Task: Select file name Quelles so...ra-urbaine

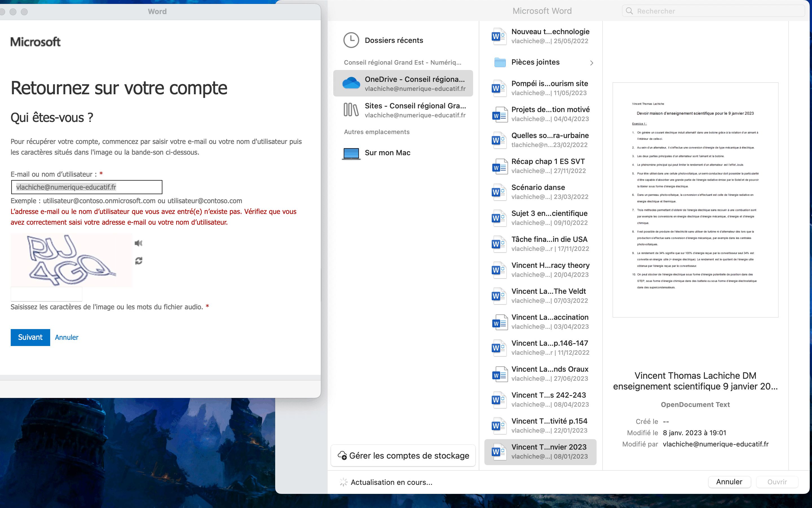Action: [x=550, y=135]
